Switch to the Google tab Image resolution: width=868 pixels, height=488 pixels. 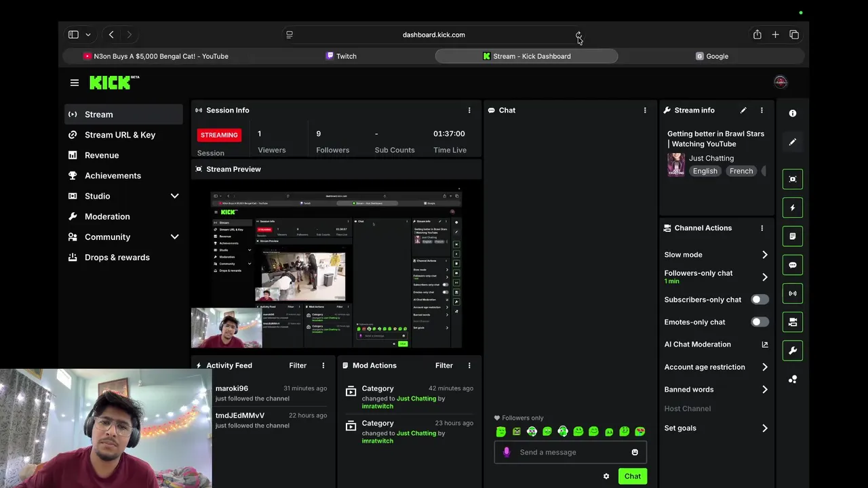click(712, 56)
